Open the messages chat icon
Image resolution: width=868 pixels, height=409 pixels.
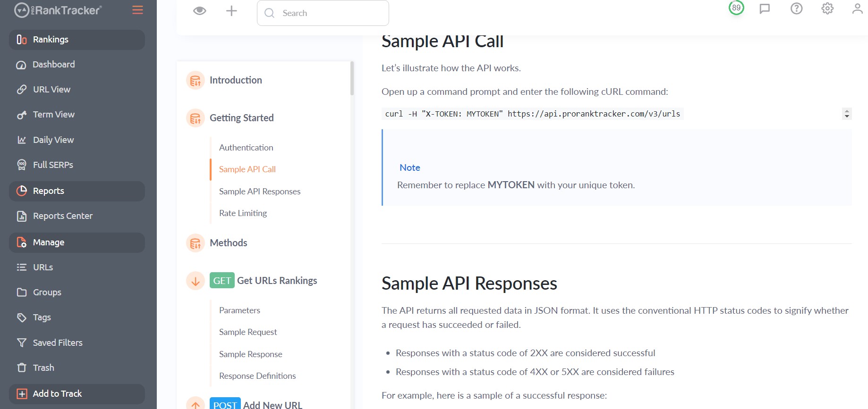[x=765, y=8]
